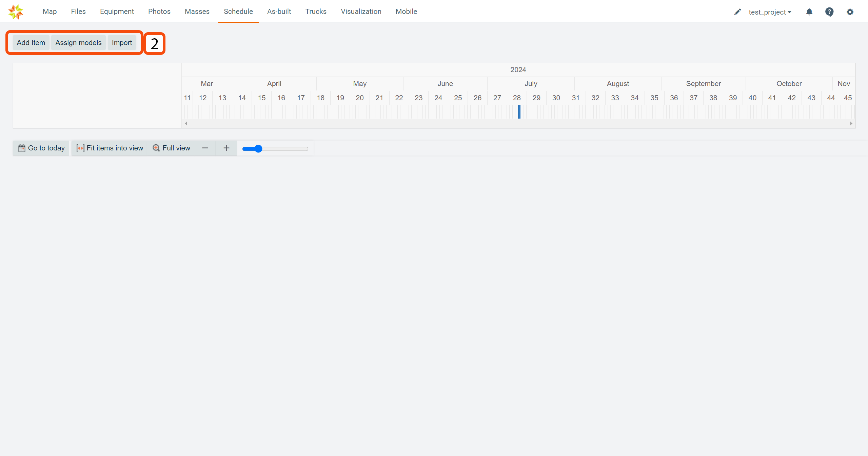Image resolution: width=868 pixels, height=456 pixels.
Task: Zoom in timeline with plus button
Action: pyautogui.click(x=226, y=148)
